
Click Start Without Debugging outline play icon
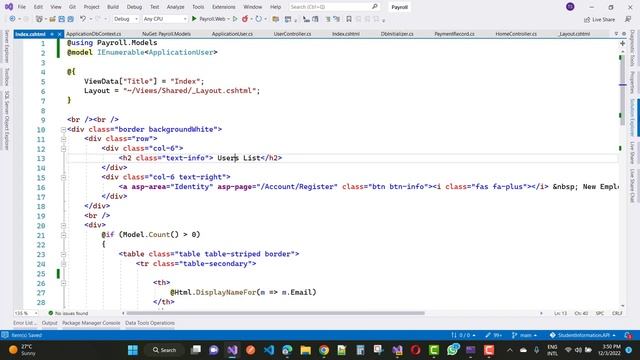click(x=235, y=19)
